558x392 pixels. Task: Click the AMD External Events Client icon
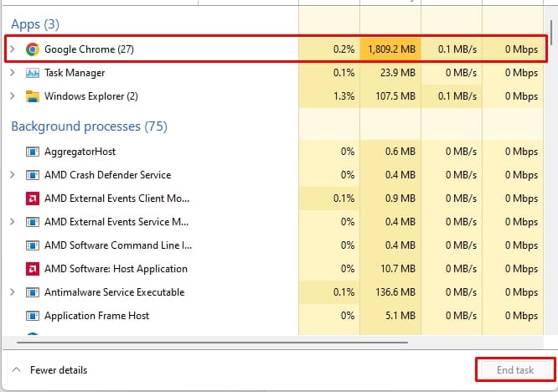[x=33, y=199]
